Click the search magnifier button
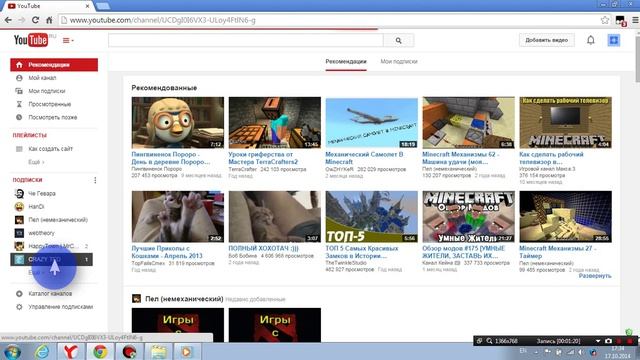The height and width of the screenshot is (360, 640). coord(399,40)
